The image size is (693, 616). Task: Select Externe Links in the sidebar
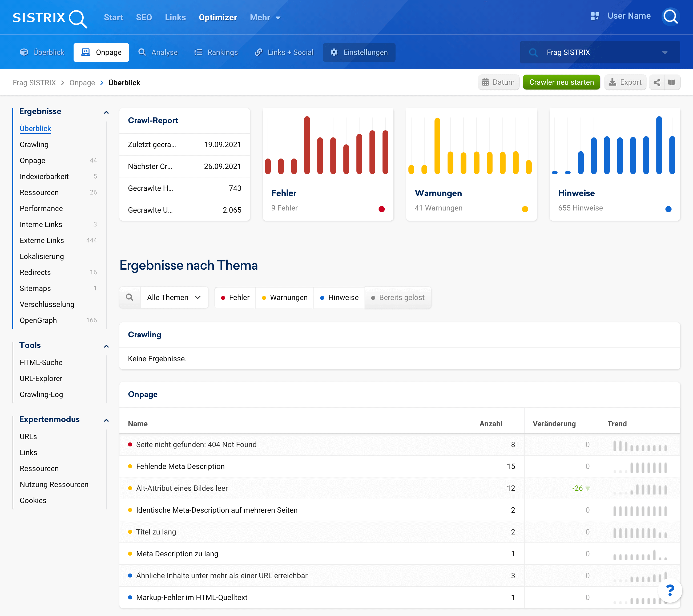click(x=42, y=240)
